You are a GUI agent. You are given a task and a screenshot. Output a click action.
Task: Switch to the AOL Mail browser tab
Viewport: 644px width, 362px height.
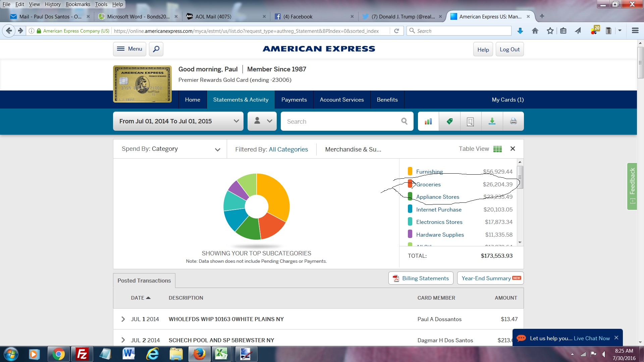click(226, 16)
